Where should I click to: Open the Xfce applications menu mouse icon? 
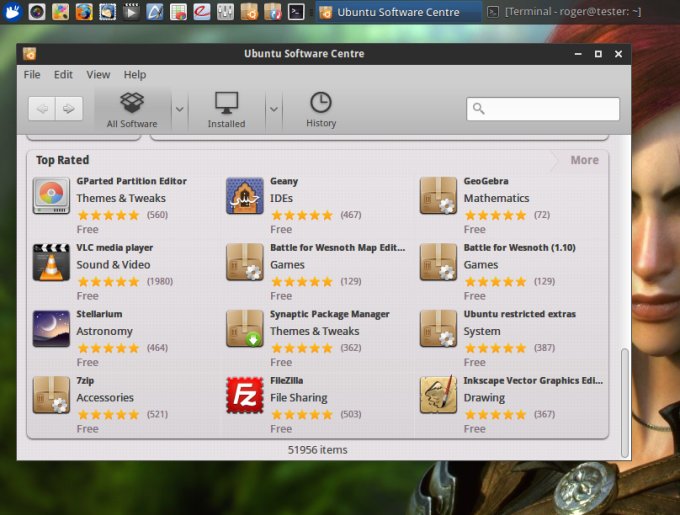(13, 12)
